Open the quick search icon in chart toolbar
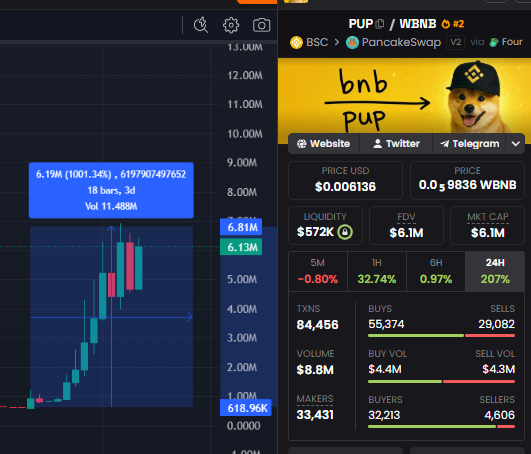 pos(201,25)
